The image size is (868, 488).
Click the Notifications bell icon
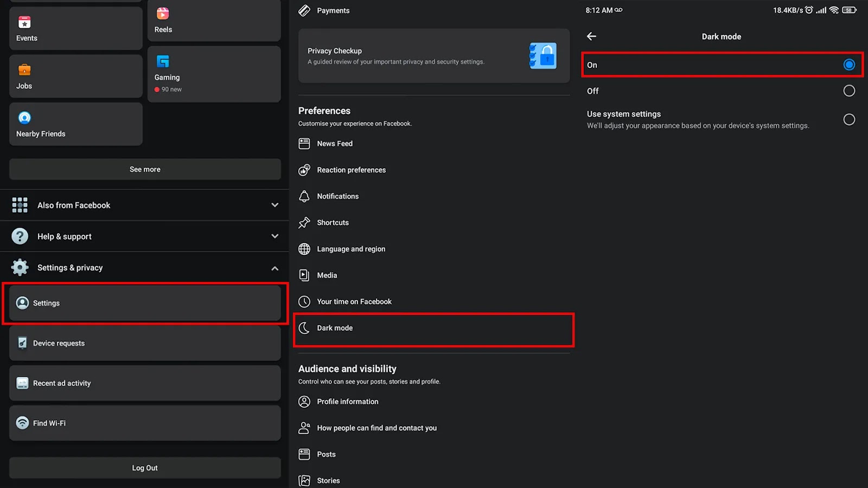pos(304,196)
